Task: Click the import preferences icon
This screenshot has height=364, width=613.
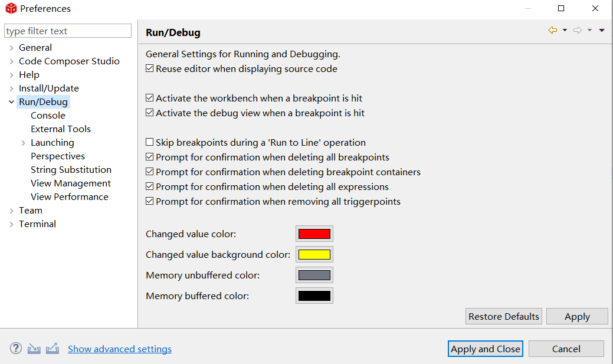Action: [x=34, y=348]
